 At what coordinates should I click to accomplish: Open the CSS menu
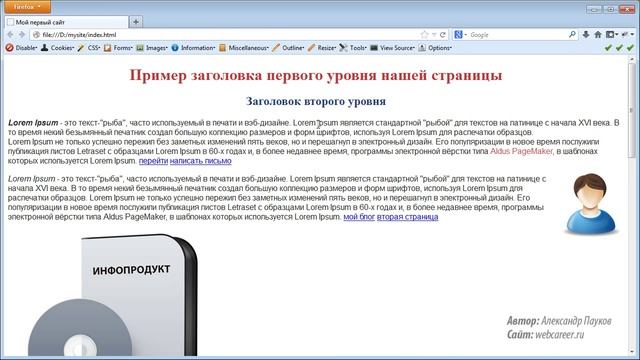click(x=94, y=48)
